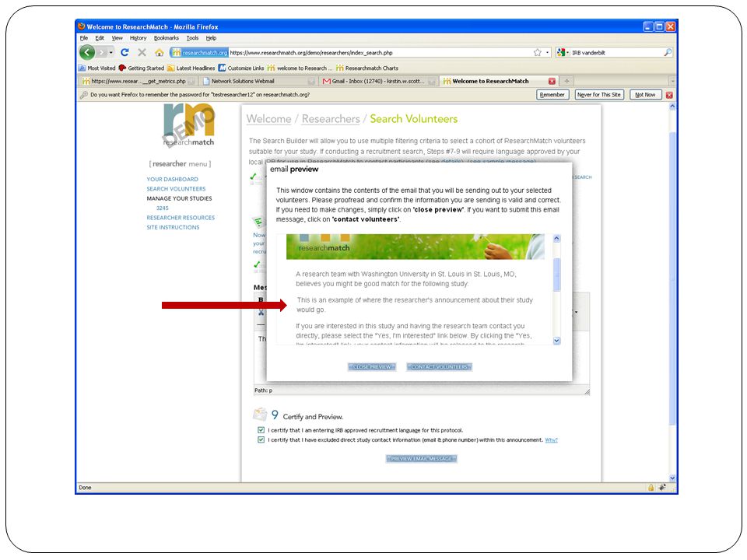Image resolution: width=747 pixels, height=560 pixels.
Task: Click the email preview scrollbar thumb
Action: (556, 275)
